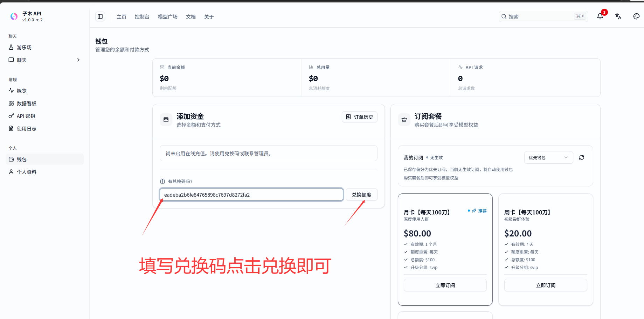Click the 兑换额度 button
The image size is (644, 319).
(x=361, y=194)
